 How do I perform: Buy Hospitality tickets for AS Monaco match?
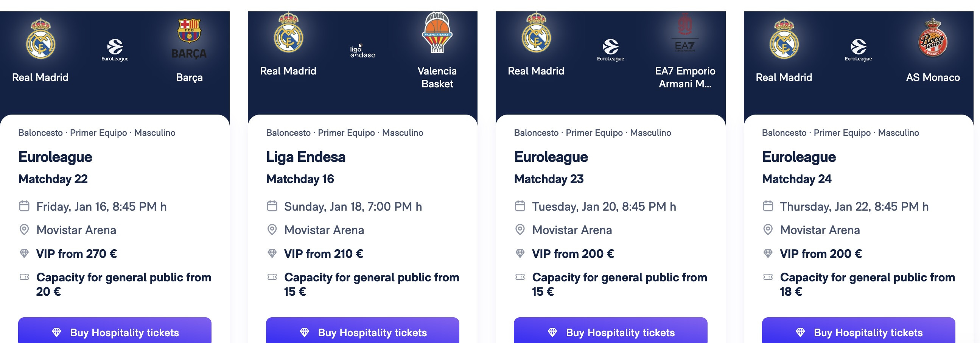(858, 332)
